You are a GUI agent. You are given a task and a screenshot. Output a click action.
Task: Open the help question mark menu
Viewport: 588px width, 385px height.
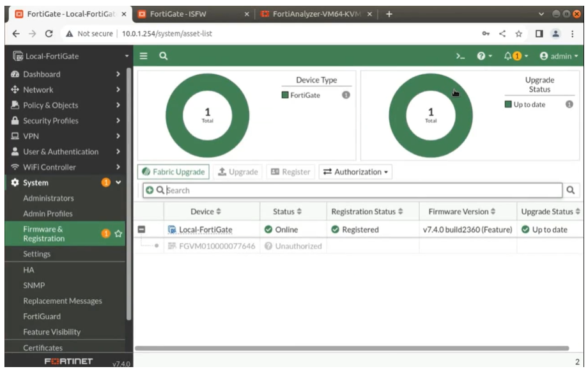[484, 56]
